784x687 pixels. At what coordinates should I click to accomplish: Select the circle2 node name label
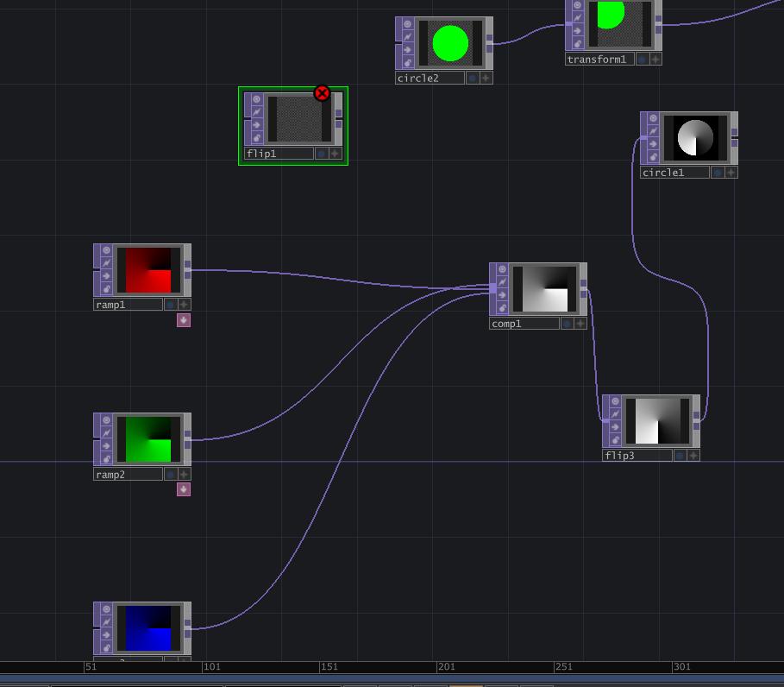click(x=430, y=78)
